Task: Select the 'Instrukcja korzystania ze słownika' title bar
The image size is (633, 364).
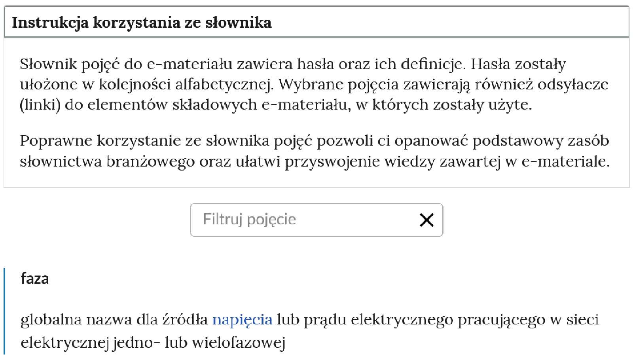Action: (x=142, y=23)
